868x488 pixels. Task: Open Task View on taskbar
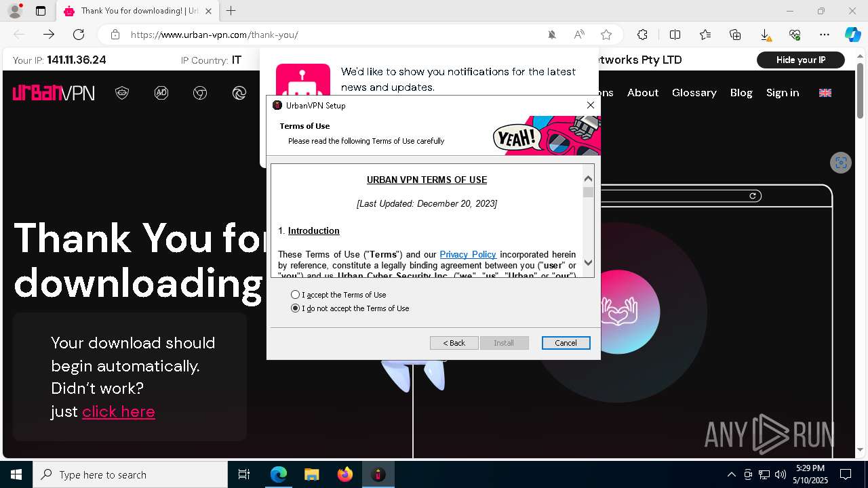point(244,474)
